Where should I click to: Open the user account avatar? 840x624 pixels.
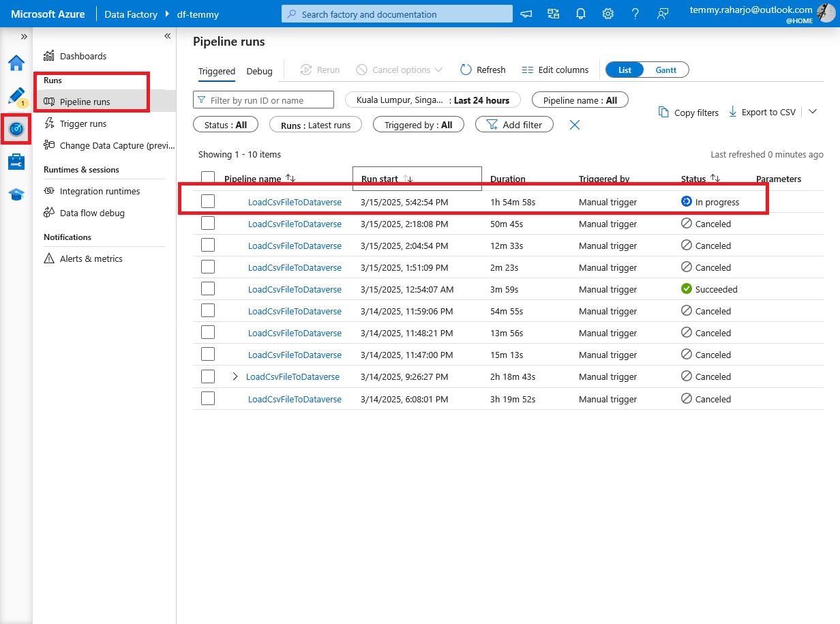[828, 14]
